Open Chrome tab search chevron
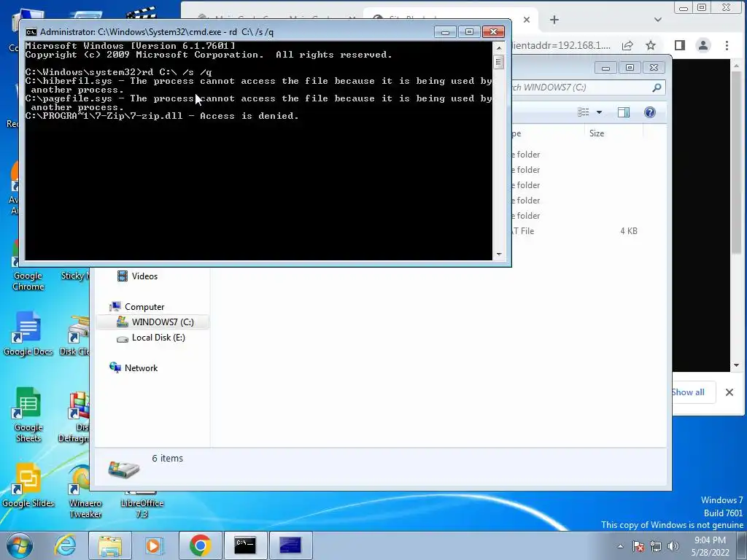The width and height of the screenshot is (747, 560). click(658, 20)
